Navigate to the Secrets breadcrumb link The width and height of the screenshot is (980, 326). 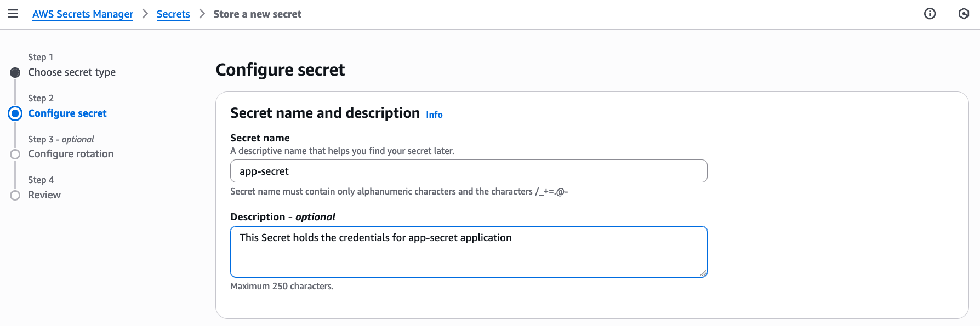[173, 14]
